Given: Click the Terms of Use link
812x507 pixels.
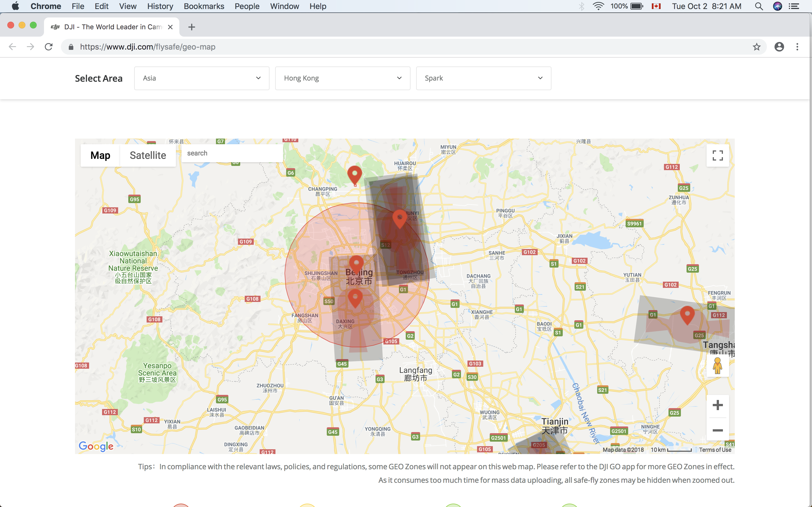Looking at the screenshot, I should click(715, 450).
